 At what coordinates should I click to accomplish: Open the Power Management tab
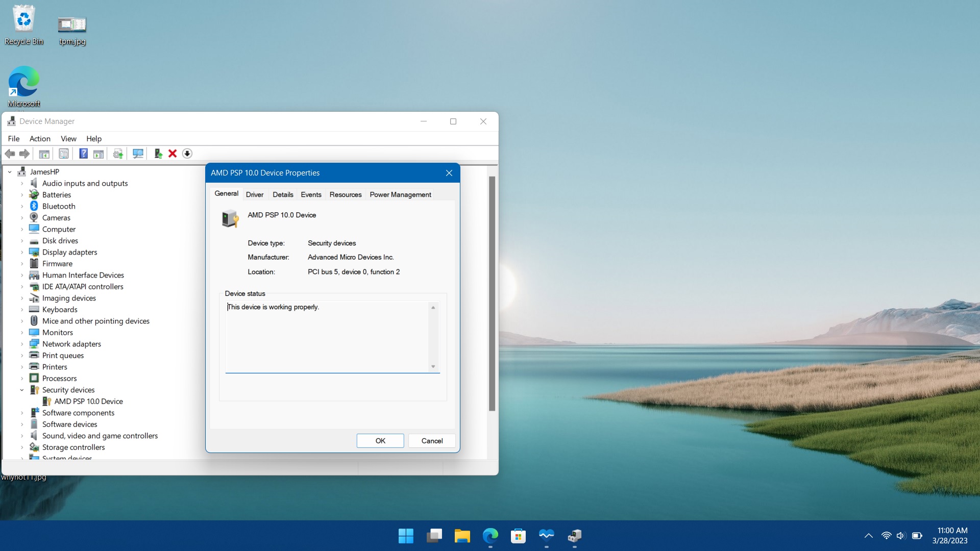pos(400,194)
